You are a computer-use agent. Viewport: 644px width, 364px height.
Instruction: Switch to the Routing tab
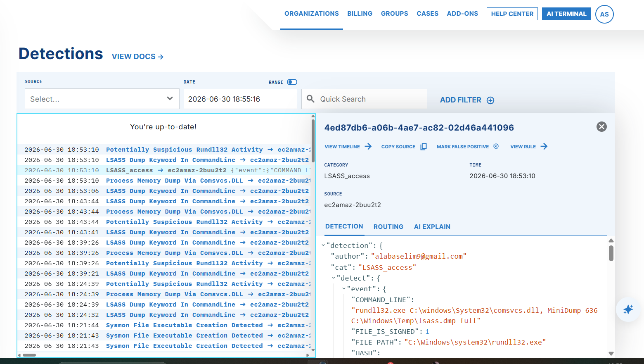click(388, 227)
